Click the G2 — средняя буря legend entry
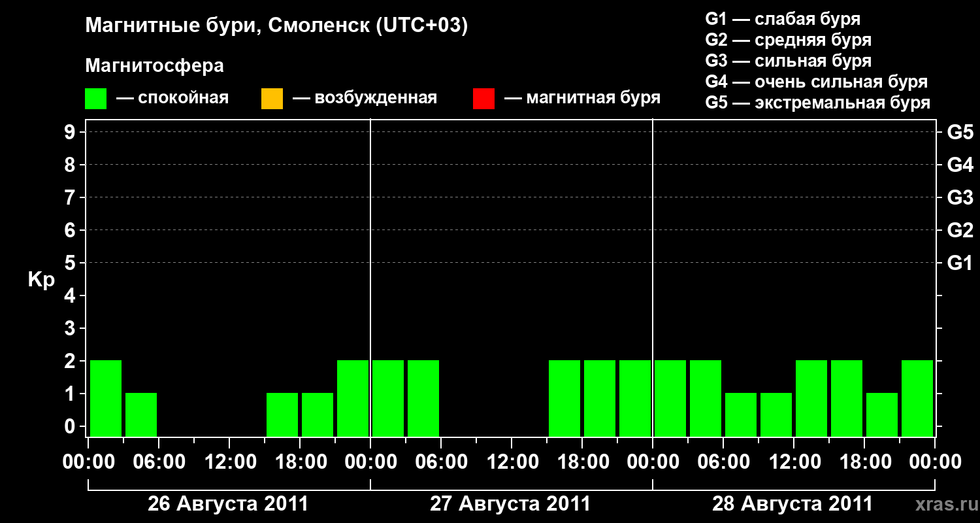This screenshot has height=523, width=980. pos(789,40)
